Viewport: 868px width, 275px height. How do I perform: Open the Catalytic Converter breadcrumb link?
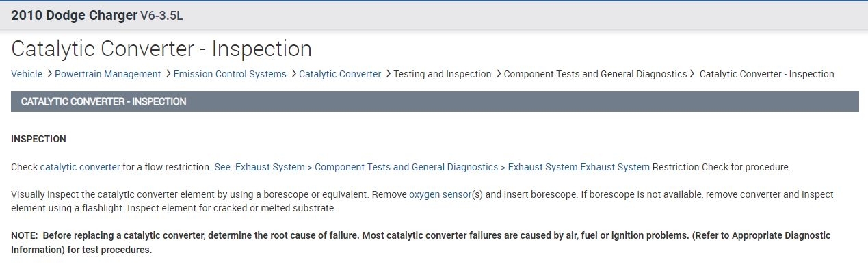click(339, 74)
